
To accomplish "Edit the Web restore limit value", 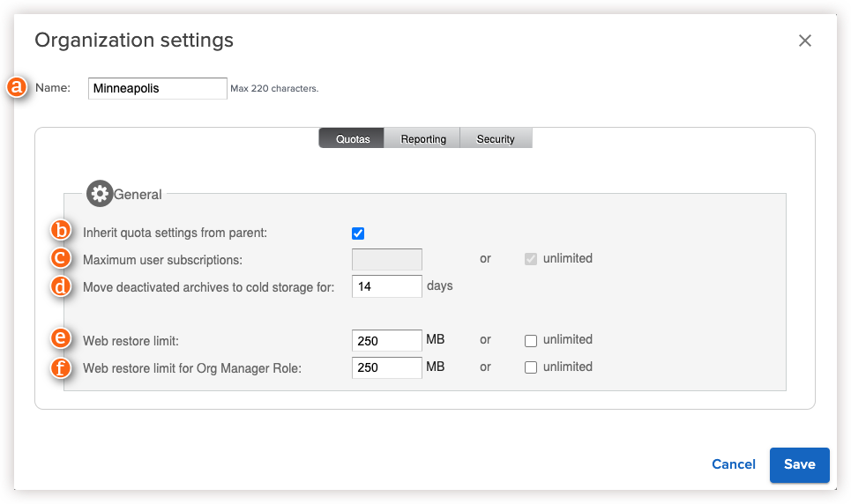I will tap(387, 341).
